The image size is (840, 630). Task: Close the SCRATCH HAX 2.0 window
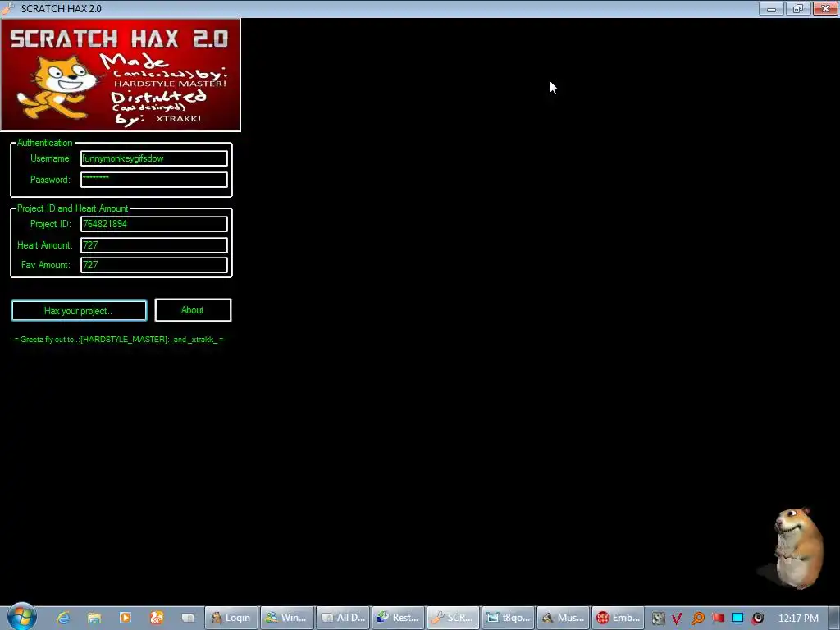825,8
